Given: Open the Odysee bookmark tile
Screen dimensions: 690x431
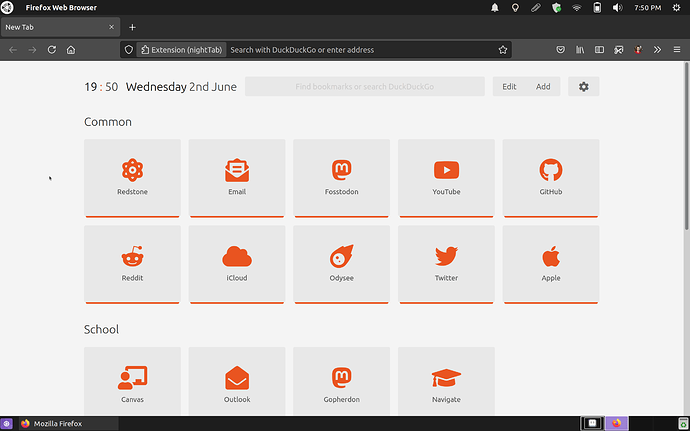Looking at the screenshot, I should 341,264.
